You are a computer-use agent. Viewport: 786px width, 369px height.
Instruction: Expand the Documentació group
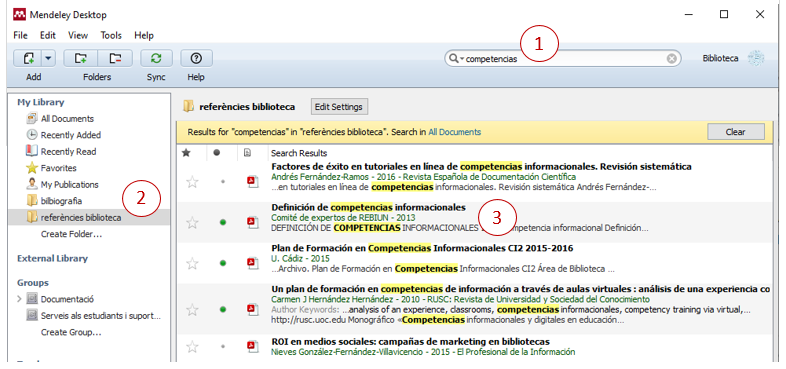tap(20, 299)
